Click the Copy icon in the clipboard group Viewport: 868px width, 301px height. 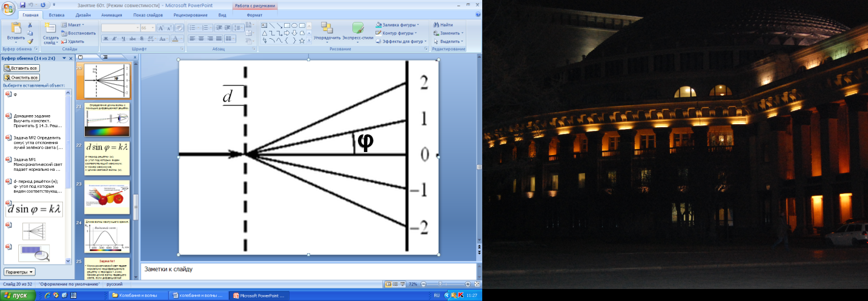click(30, 33)
